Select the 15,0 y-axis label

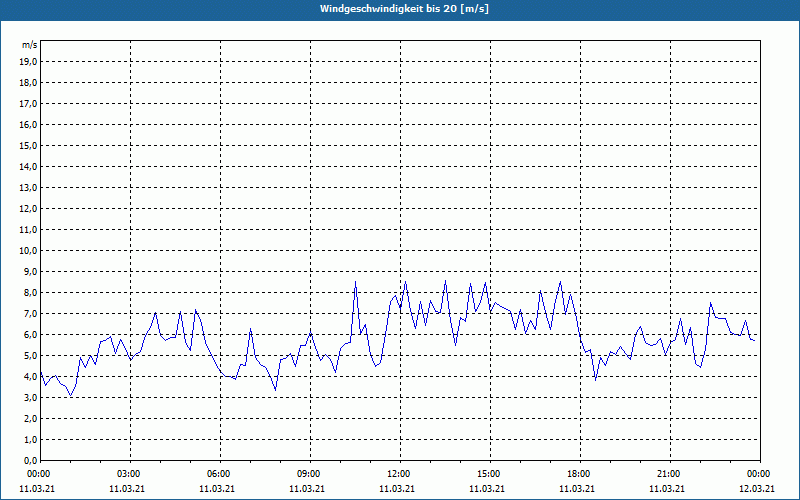click(29, 145)
